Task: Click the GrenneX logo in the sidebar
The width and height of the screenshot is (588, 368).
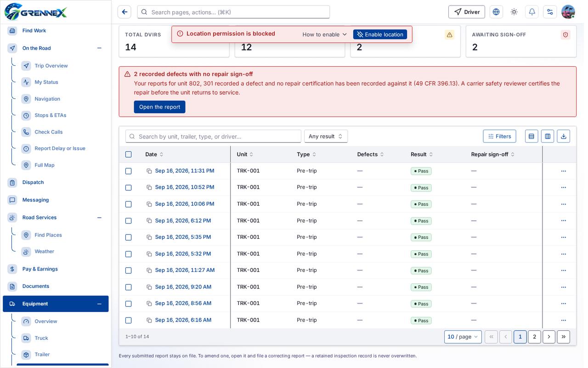Action: 36,11
